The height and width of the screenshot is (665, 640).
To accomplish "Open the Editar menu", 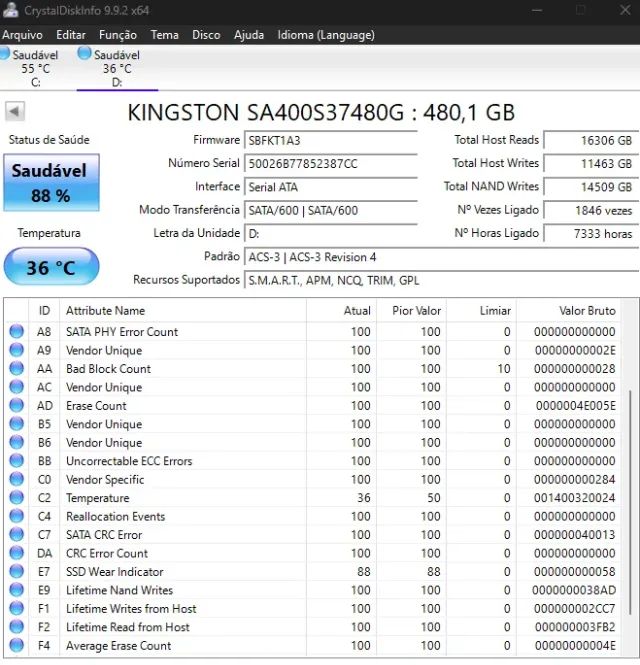I will pyautogui.click(x=71, y=35).
